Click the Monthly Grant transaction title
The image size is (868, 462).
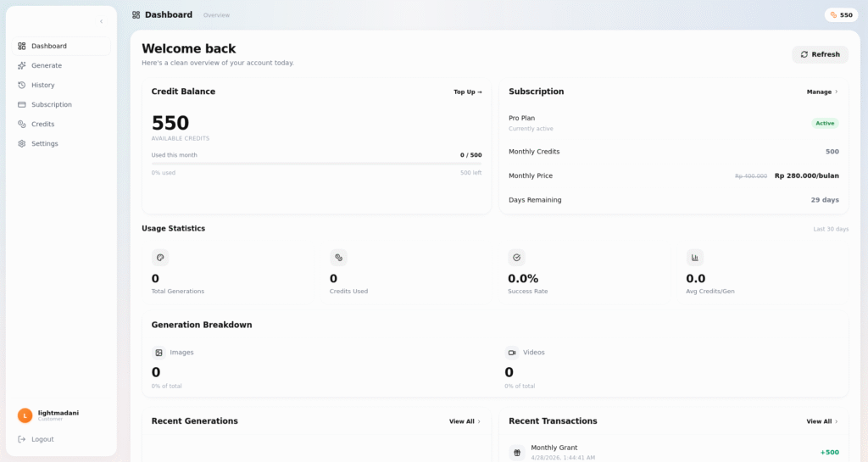tap(554, 448)
